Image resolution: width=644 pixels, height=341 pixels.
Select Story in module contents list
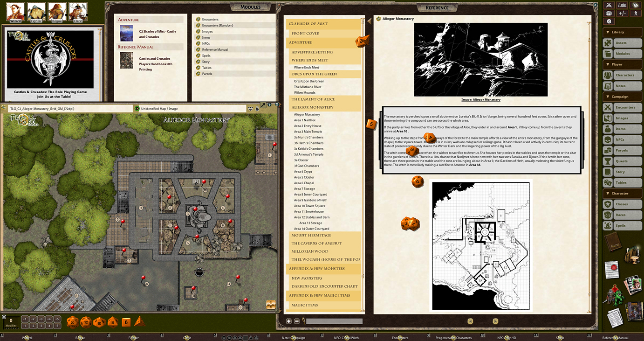click(206, 62)
